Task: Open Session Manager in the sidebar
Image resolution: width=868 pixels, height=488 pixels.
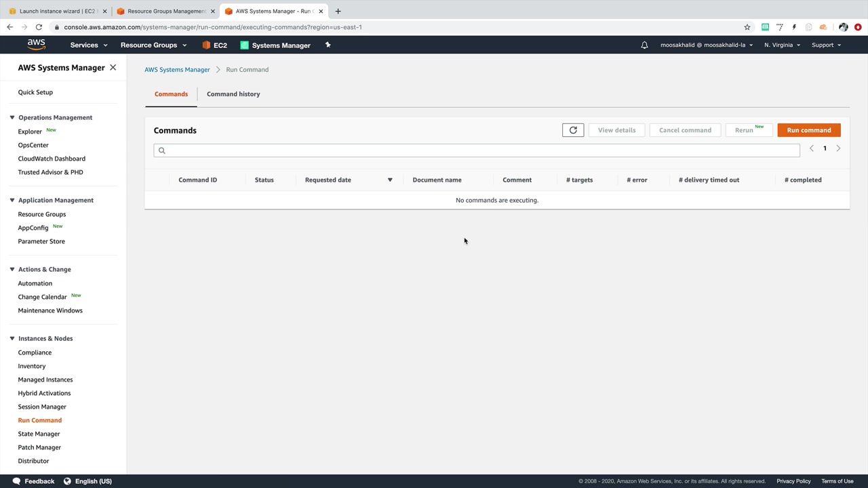Action: point(42,407)
